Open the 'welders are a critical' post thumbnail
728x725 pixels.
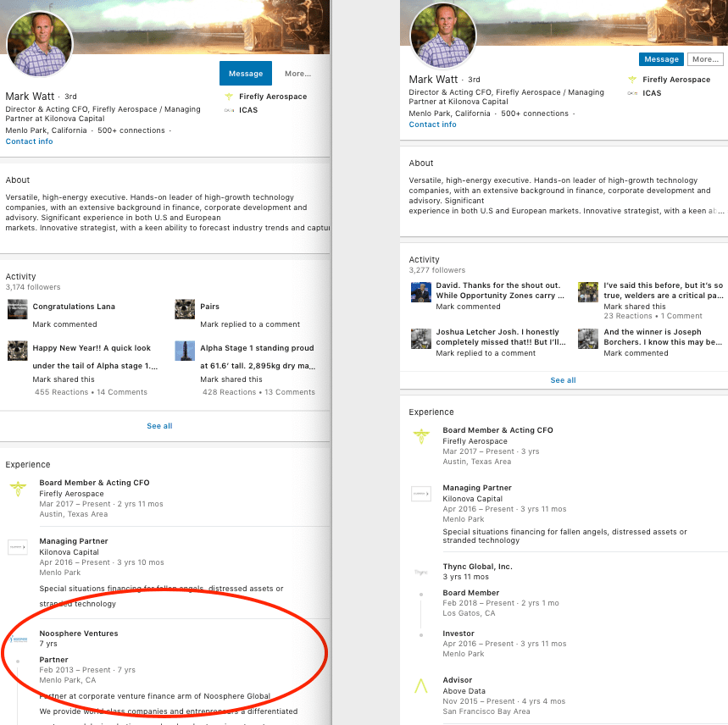pyautogui.click(x=588, y=292)
